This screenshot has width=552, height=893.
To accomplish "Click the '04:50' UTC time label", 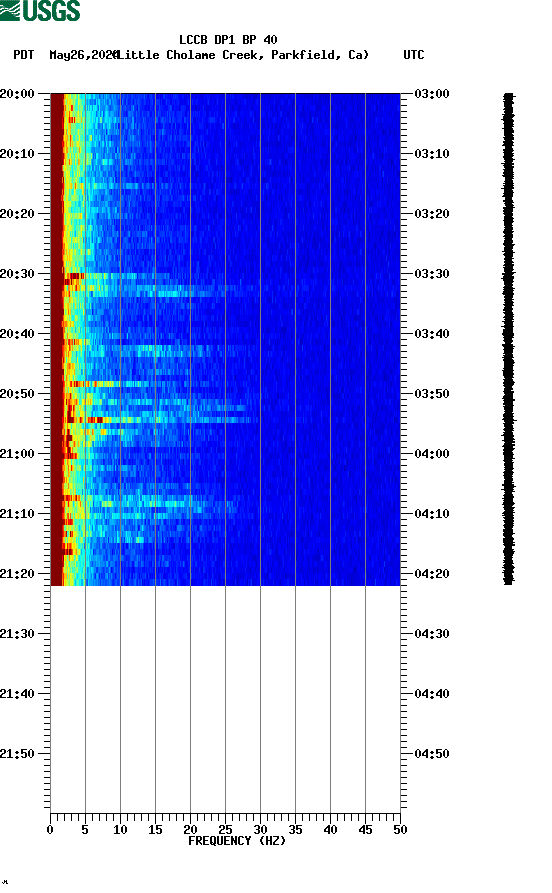I will tap(432, 754).
